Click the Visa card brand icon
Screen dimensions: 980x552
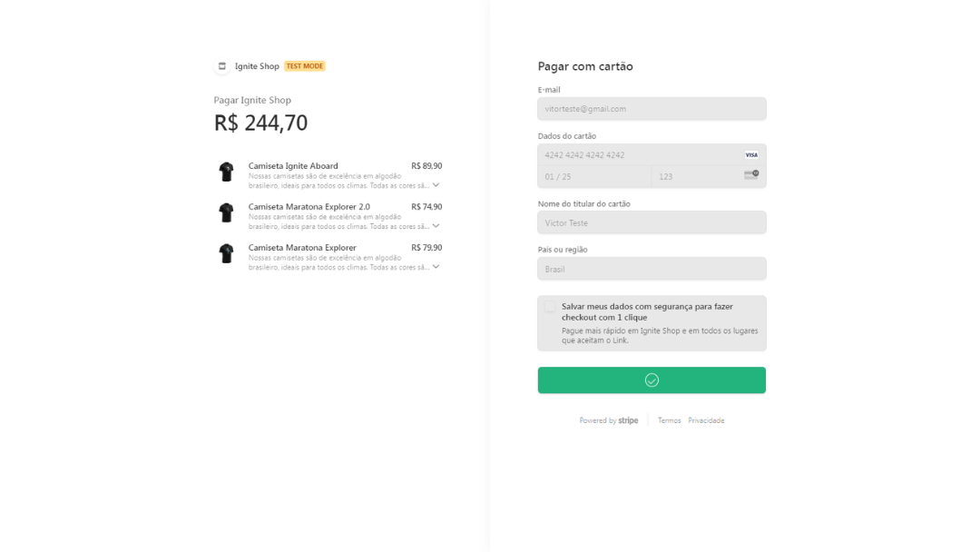coord(751,155)
